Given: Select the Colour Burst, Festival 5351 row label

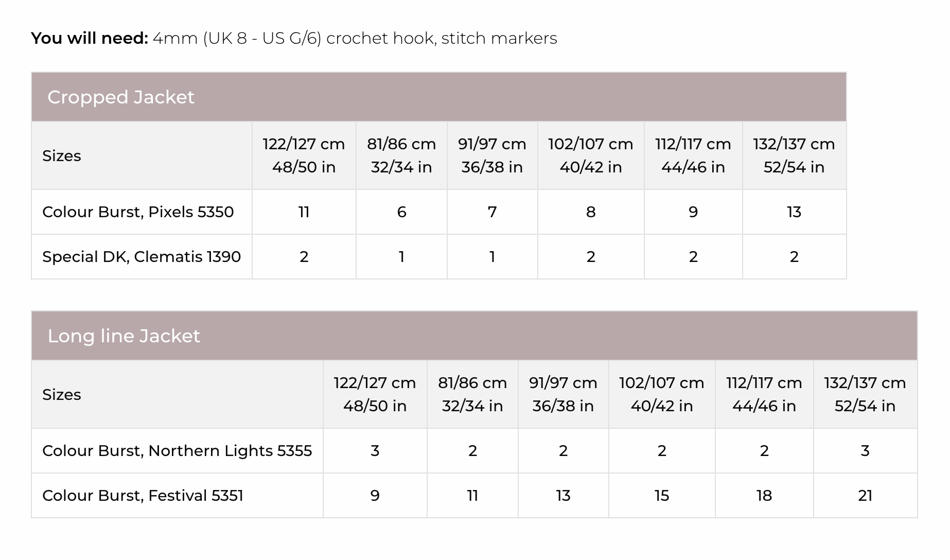Looking at the screenshot, I should 143,495.
